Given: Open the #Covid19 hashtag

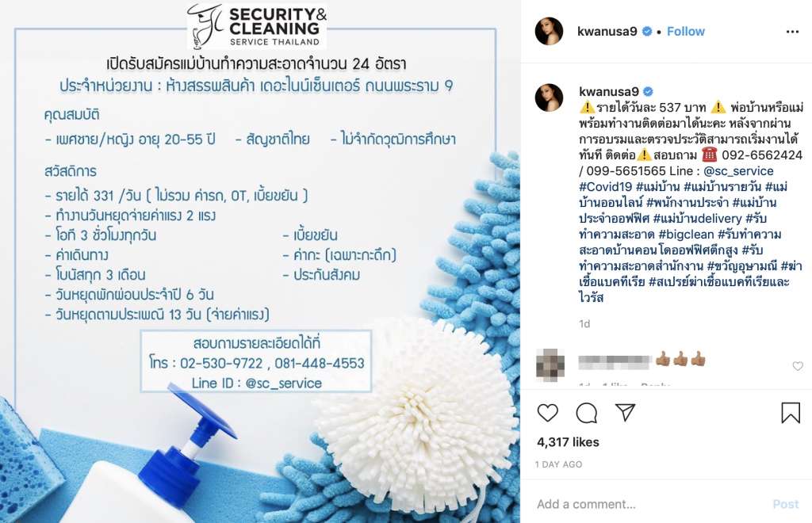Looking at the screenshot, I should 605,187.
